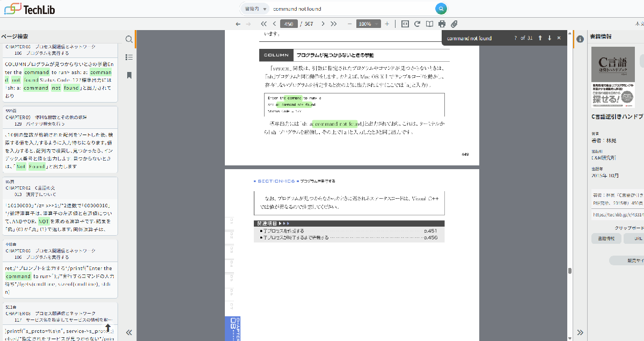Go to previous page with single-left chevron

(274, 24)
